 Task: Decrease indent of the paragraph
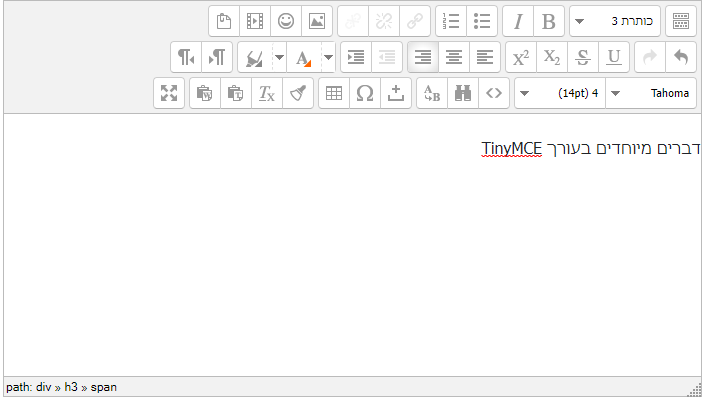coord(387,57)
